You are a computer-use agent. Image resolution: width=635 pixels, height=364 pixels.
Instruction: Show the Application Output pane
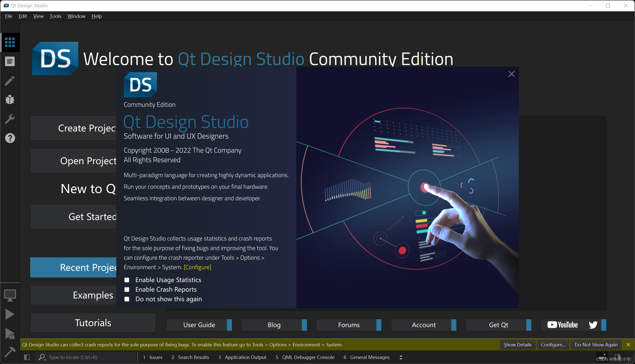point(242,357)
